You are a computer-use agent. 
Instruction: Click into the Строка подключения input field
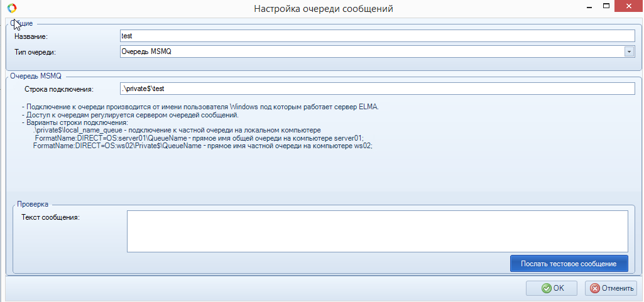(x=377, y=89)
